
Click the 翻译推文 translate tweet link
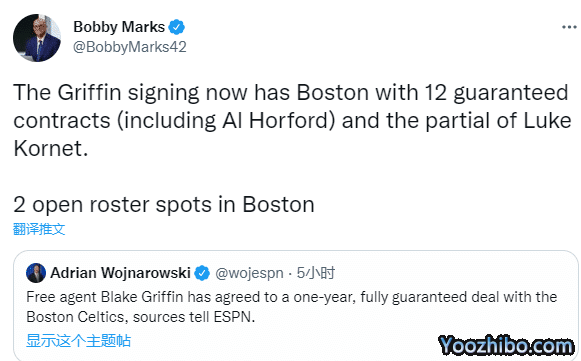tap(39, 229)
